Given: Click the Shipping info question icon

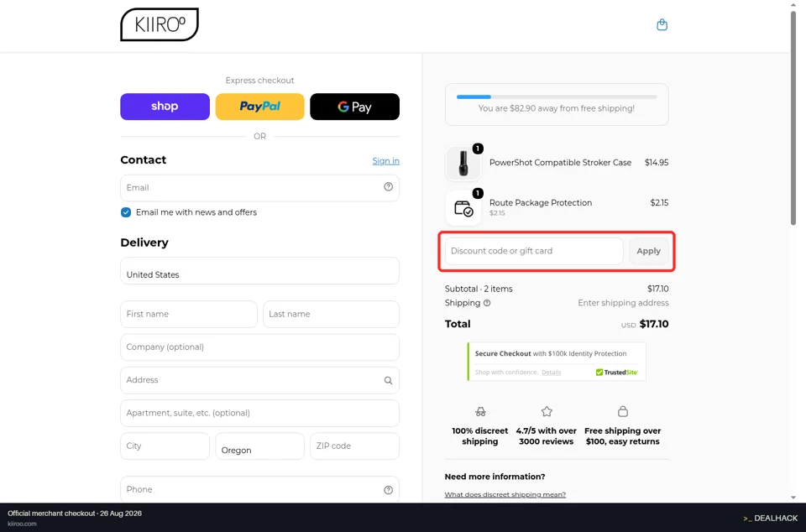Looking at the screenshot, I should pyautogui.click(x=487, y=303).
